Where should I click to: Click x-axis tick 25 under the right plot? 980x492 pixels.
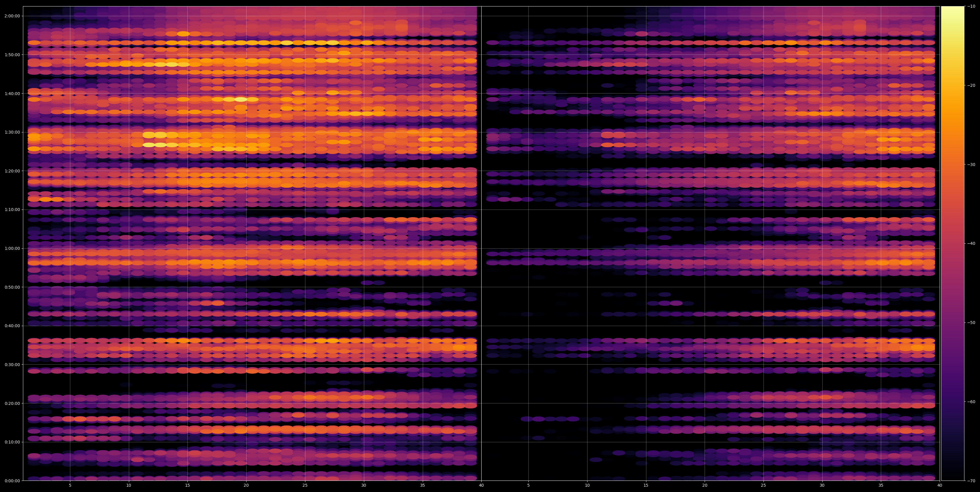pyautogui.click(x=763, y=486)
